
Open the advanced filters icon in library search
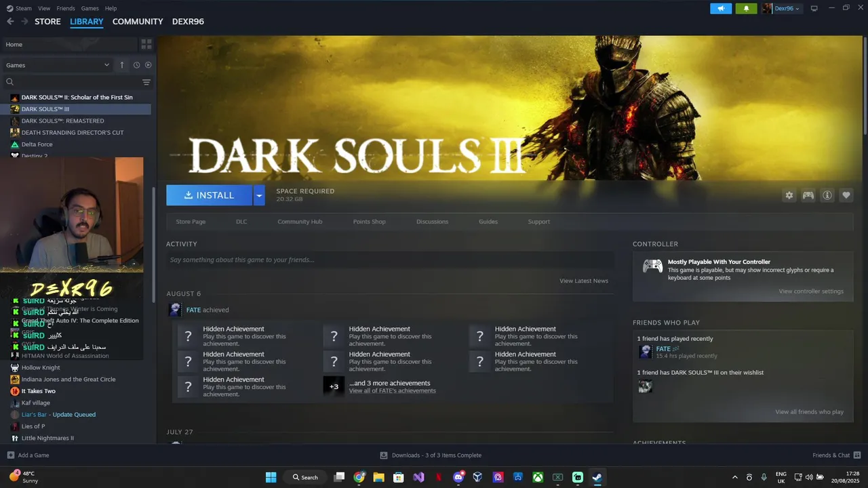point(146,82)
